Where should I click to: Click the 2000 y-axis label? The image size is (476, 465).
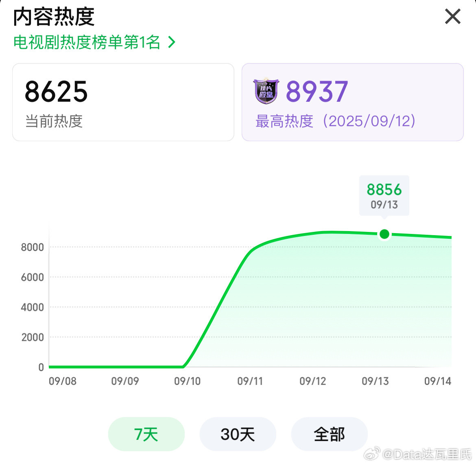(33, 338)
